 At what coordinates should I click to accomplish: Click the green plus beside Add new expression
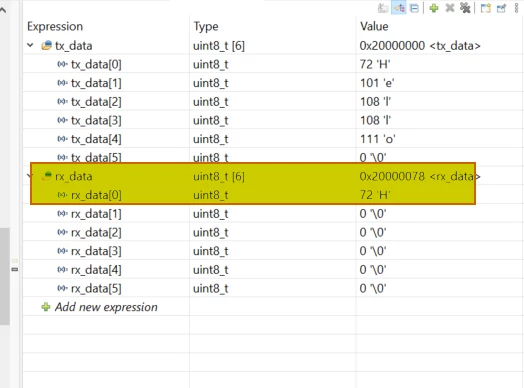[46, 307]
